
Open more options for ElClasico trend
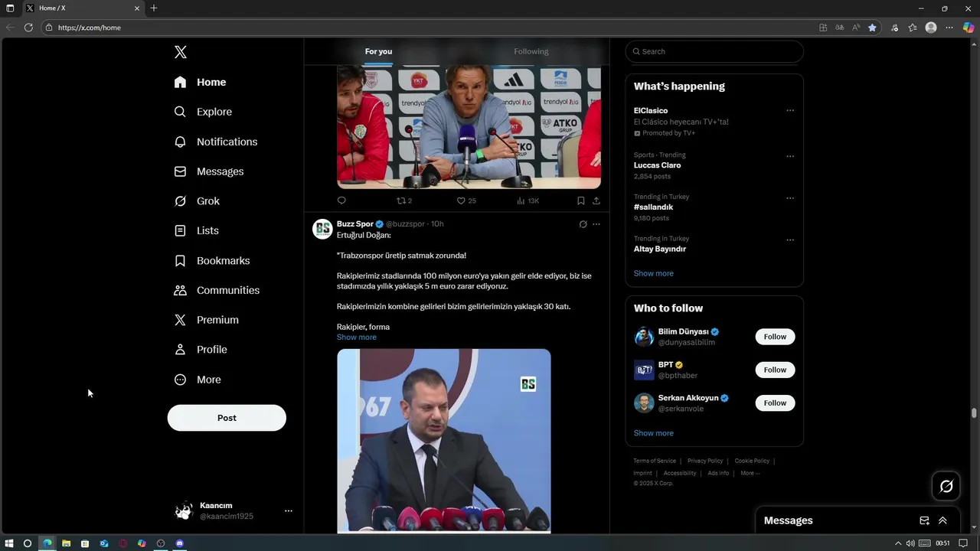pos(790,110)
